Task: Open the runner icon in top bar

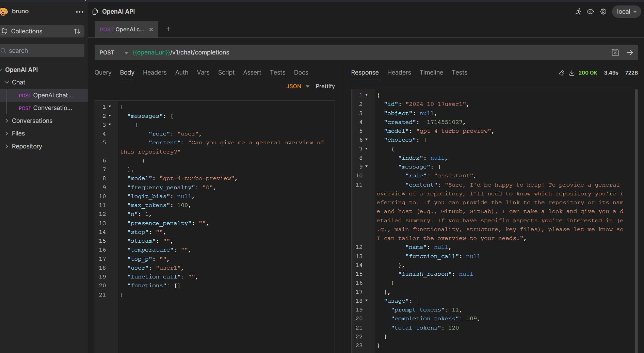Action: click(578, 12)
